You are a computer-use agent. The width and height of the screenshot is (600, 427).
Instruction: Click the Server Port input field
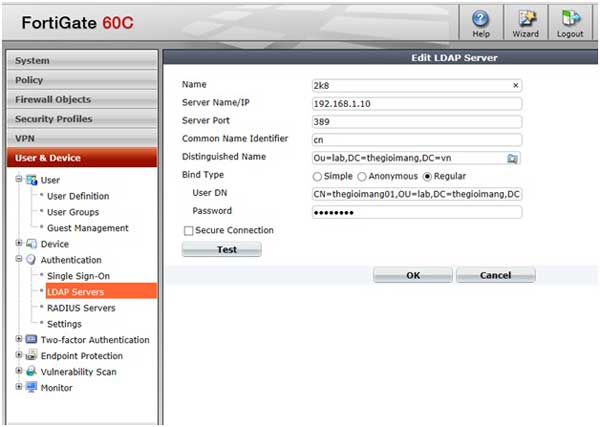(417, 122)
